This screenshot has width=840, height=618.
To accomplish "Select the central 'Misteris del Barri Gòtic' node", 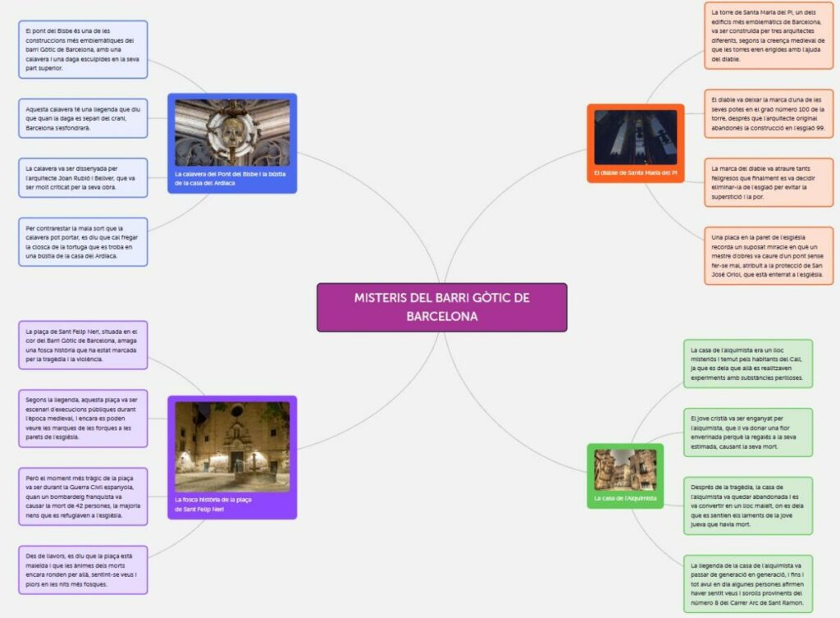I will click(x=441, y=307).
